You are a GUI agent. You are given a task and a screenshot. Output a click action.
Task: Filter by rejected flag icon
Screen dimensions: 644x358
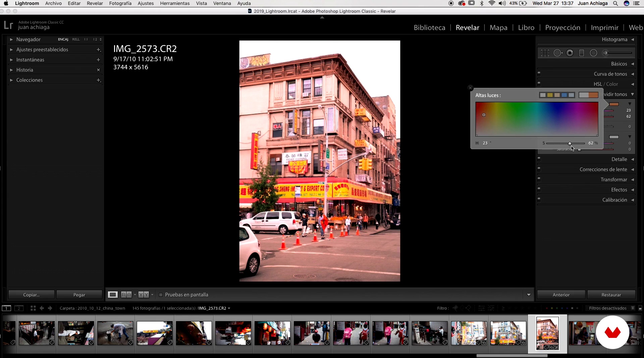coord(468,308)
